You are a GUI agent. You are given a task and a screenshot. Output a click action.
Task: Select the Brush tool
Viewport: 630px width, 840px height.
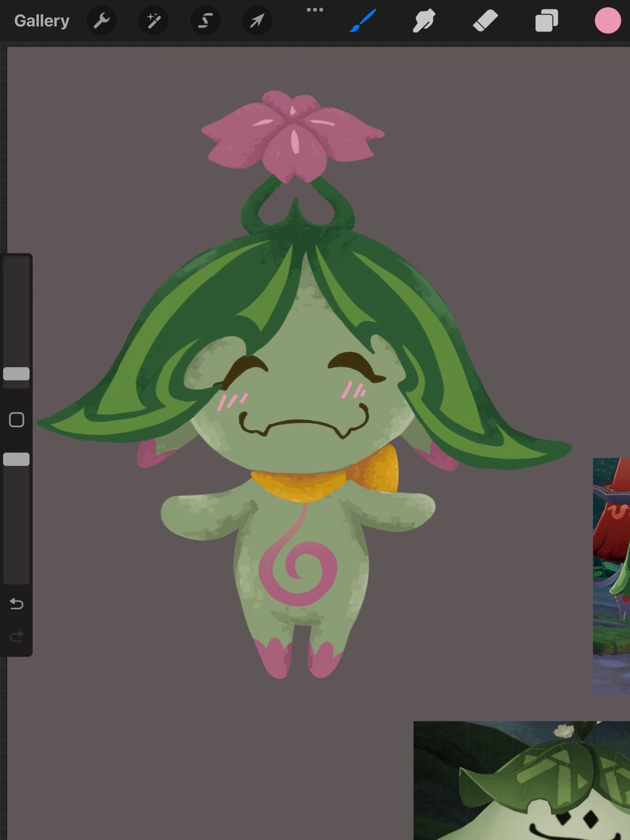click(x=363, y=21)
